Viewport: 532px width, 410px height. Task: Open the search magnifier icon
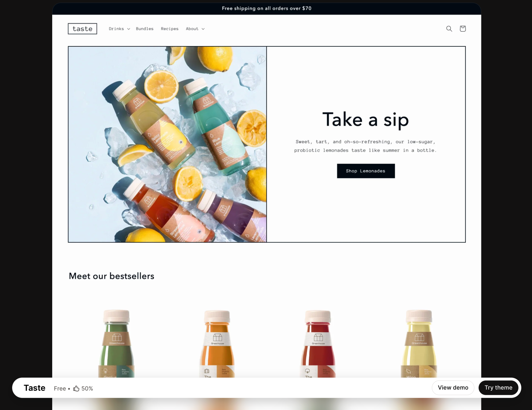[449, 29]
